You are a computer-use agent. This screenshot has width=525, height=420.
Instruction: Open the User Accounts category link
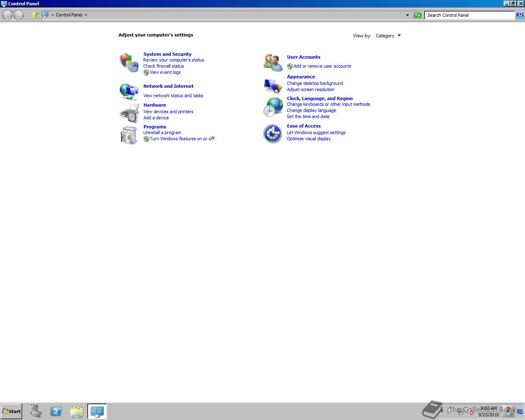tap(304, 57)
